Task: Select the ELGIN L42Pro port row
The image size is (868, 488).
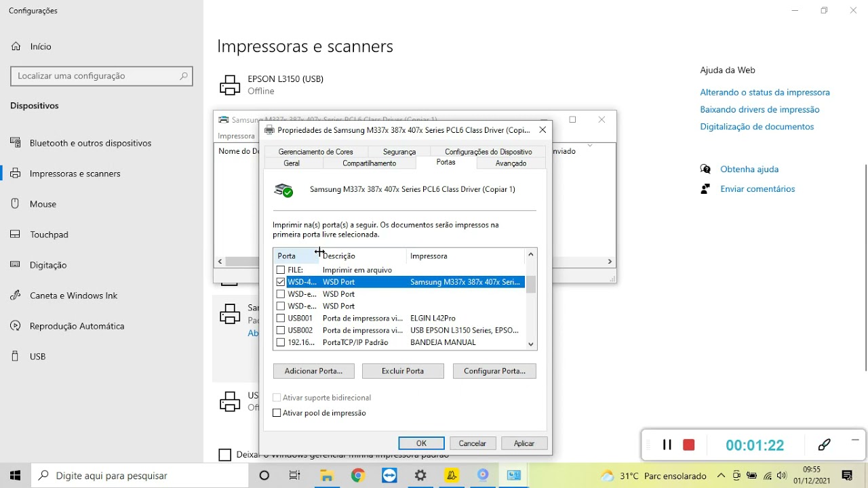Action: click(399, 318)
